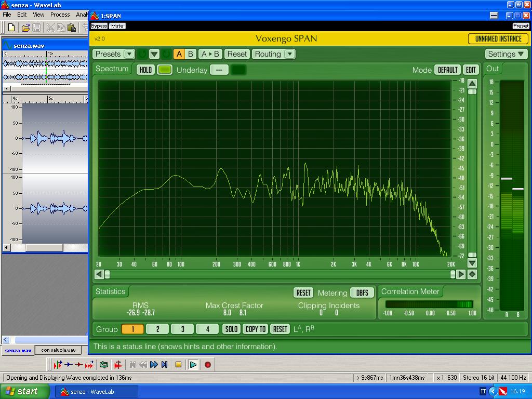Screen dimensions: 532x399
Task: Select Group 4
Action: point(207,329)
